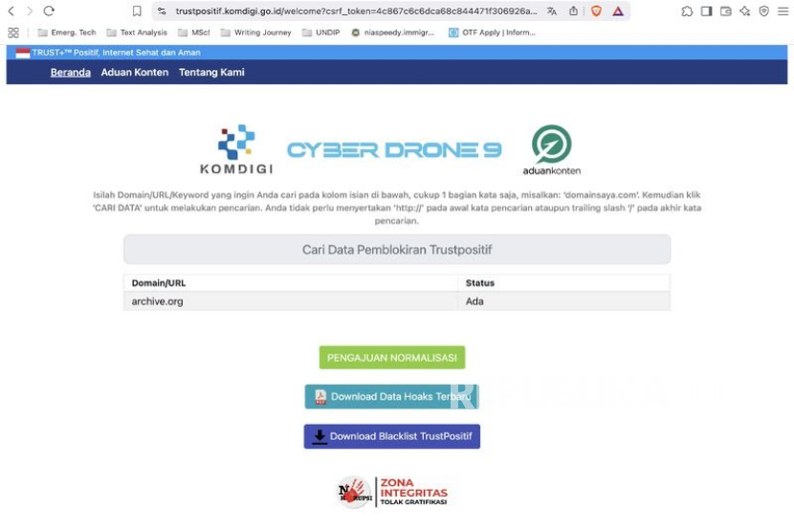Click Download Data Hoaks Terbaru button
The image size is (794, 532).
392,397
